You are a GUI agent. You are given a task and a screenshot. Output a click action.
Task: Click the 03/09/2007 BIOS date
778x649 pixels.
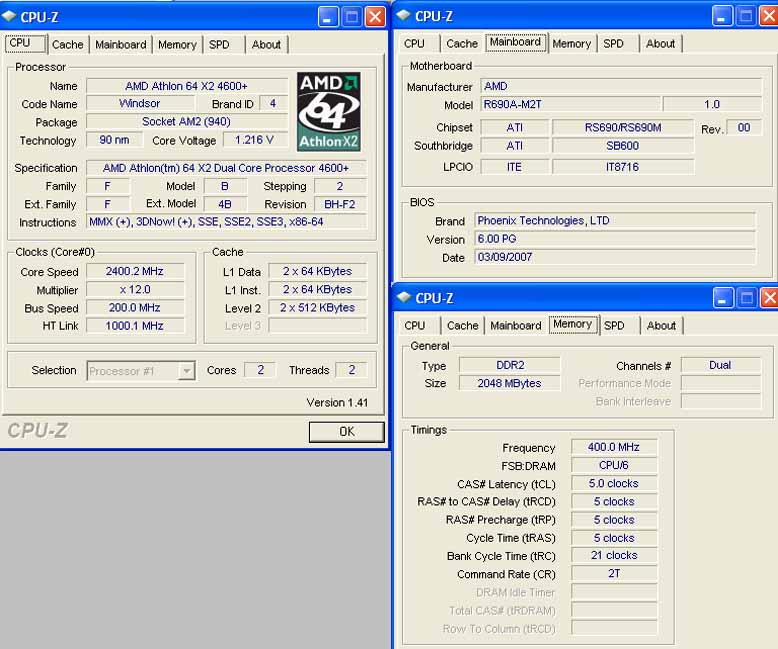coord(615,257)
